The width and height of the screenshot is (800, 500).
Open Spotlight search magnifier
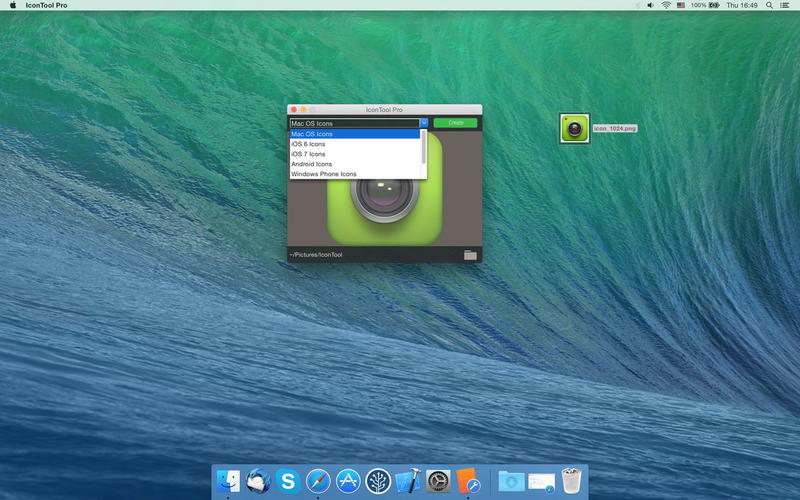(769, 5)
